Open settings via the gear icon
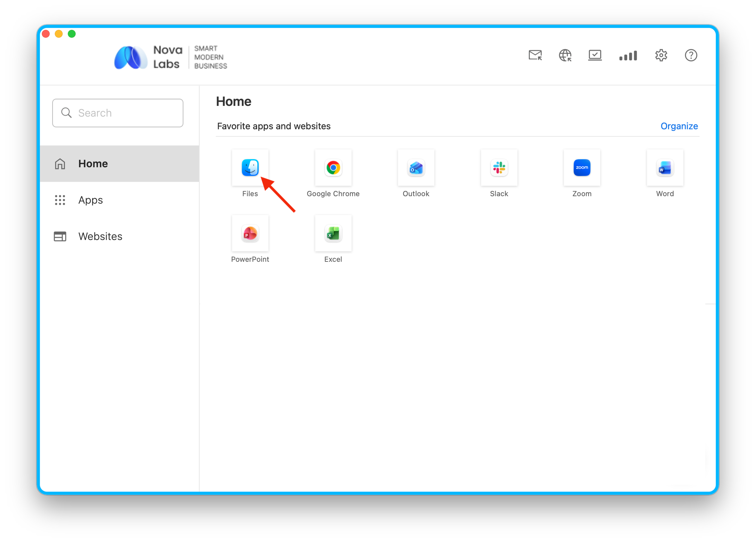This screenshot has height=543, width=756. (661, 55)
